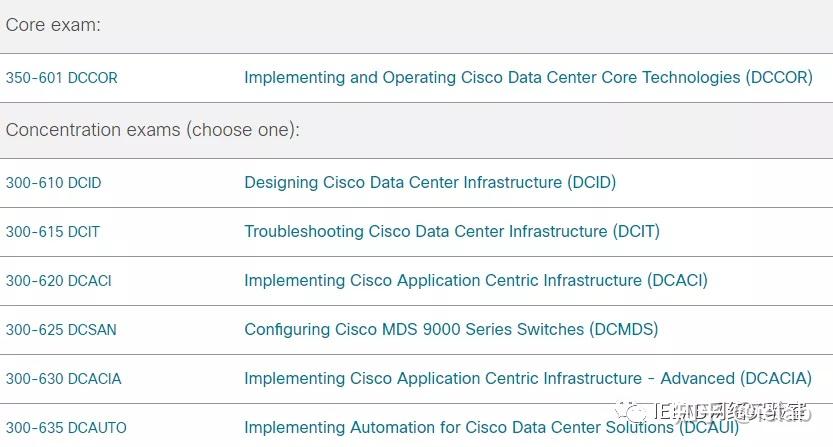833x447 pixels.
Task: Click the "Core exam:" section header
Action: pyautogui.click(x=53, y=25)
